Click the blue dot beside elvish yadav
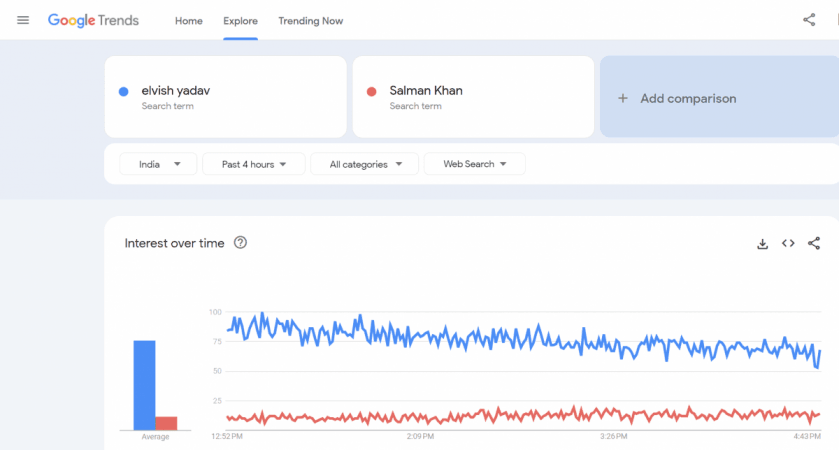 click(x=124, y=91)
